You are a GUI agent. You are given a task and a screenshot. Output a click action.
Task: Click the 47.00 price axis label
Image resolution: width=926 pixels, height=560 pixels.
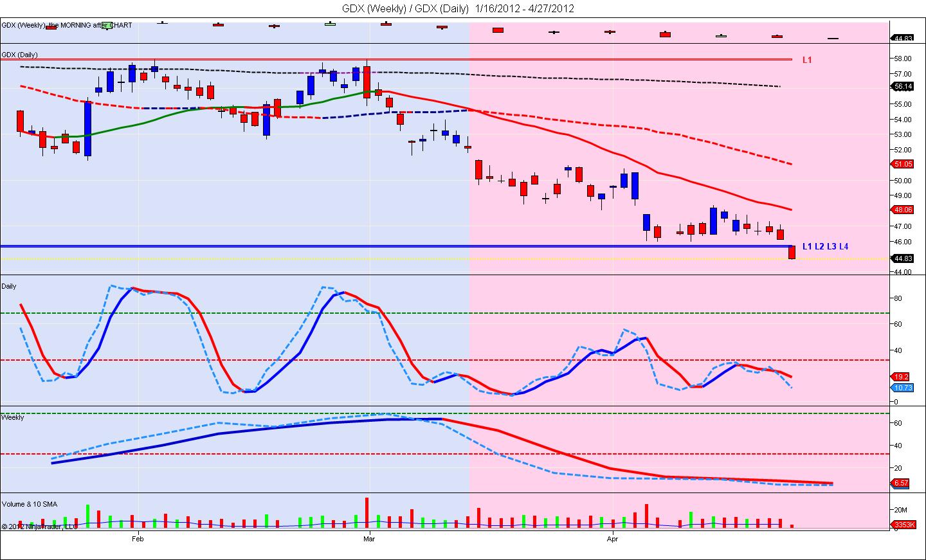pos(903,226)
